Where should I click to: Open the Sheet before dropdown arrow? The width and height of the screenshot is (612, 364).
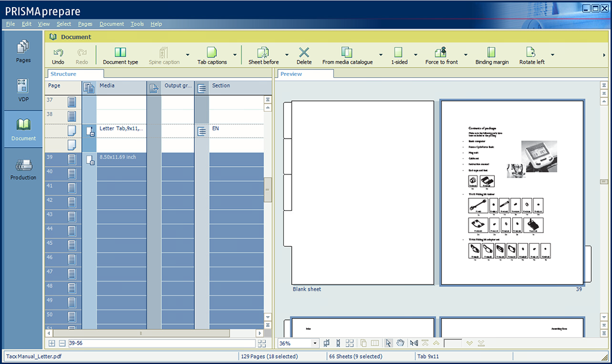tap(287, 55)
